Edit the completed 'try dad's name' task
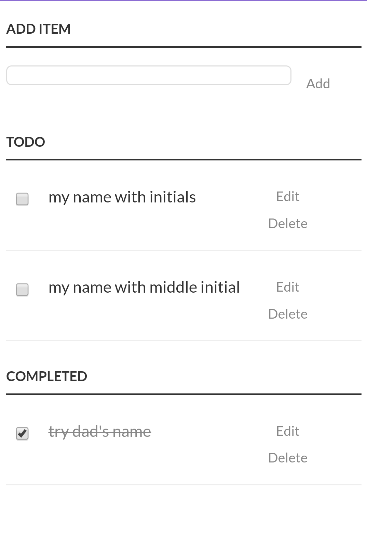The height and width of the screenshot is (538, 367). (287, 431)
